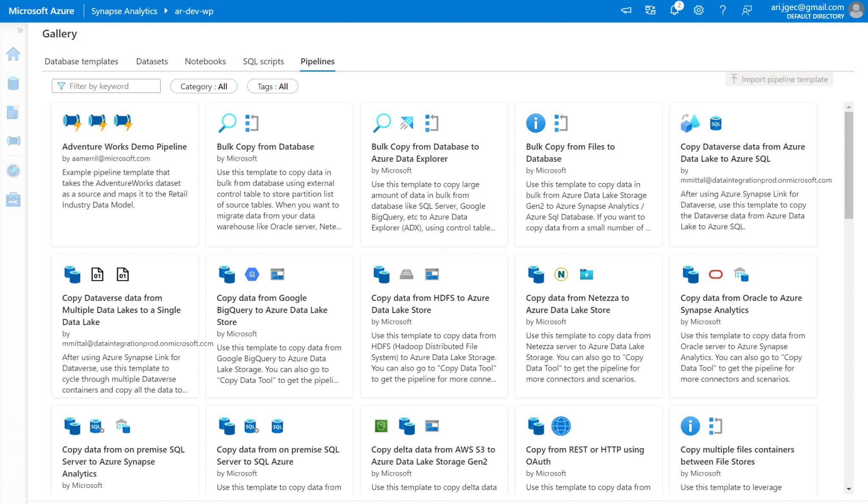Open the Tags: All filter dropdown

point(273,86)
